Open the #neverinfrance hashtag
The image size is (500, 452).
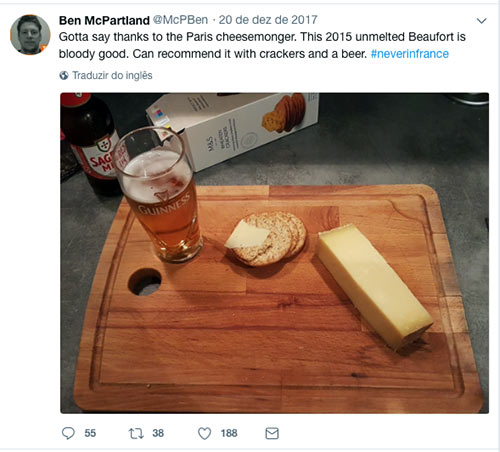(x=410, y=54)
